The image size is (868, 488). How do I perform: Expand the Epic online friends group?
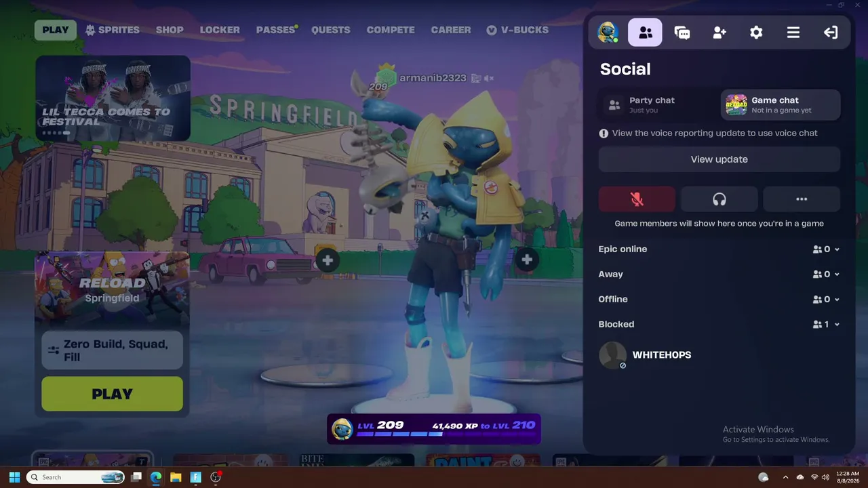(x=719, y=249)
